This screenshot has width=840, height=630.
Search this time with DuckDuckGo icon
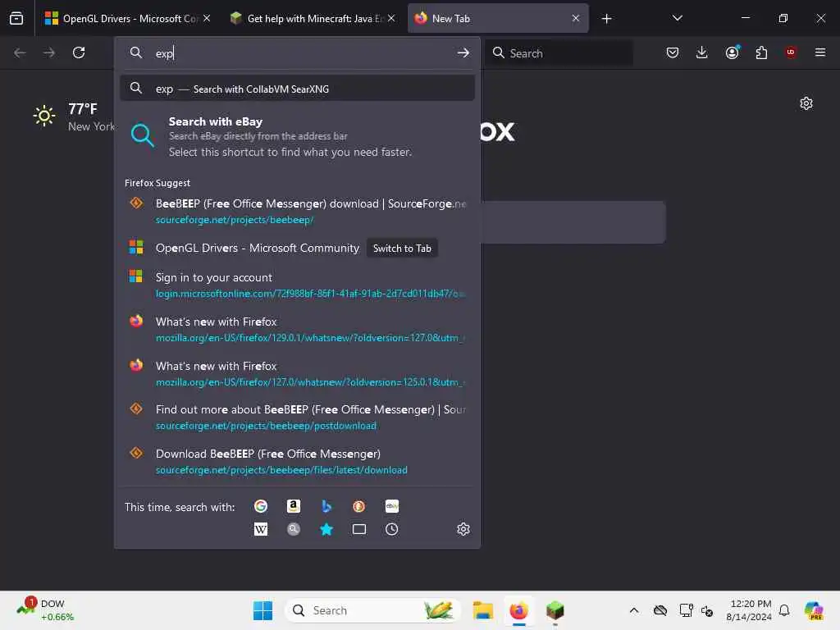359,506
